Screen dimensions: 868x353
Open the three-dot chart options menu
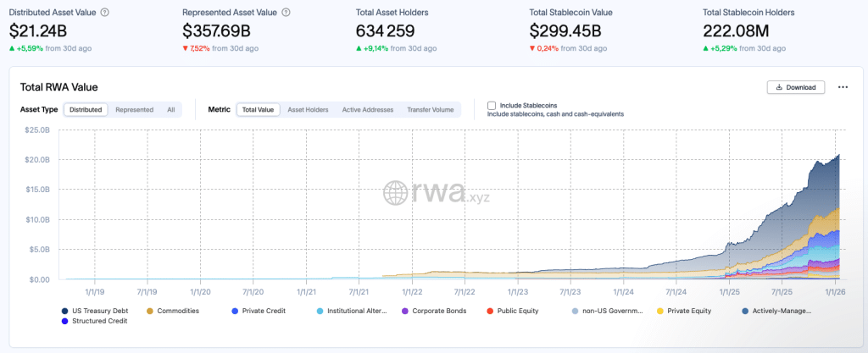point(843,87)
